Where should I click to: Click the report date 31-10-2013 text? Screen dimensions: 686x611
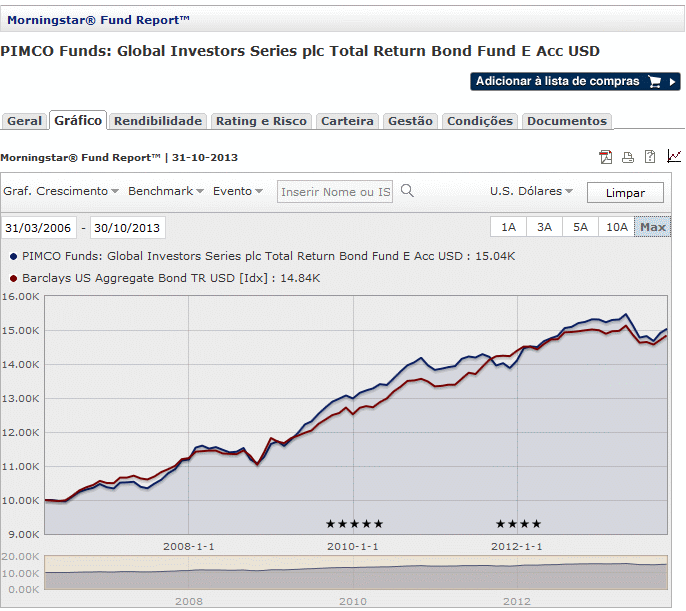(x=205, y=157)
